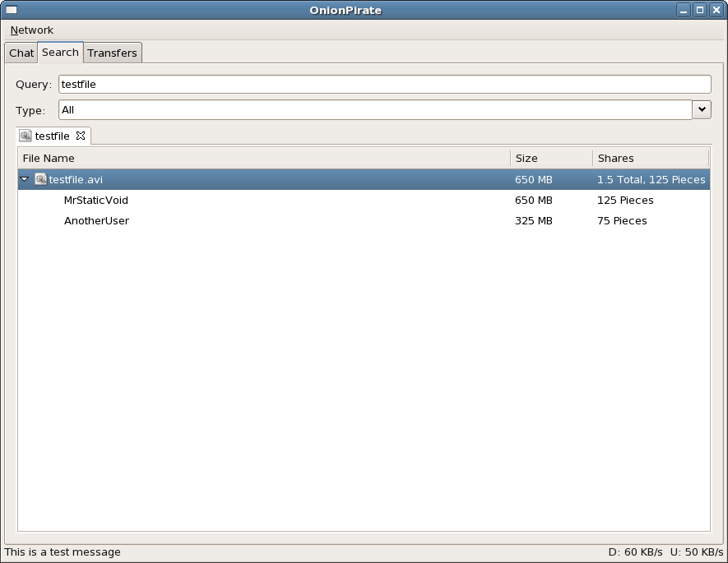Close the testfile search results tab
Viewport: 728px width, 563px height.
pos(81,136)
